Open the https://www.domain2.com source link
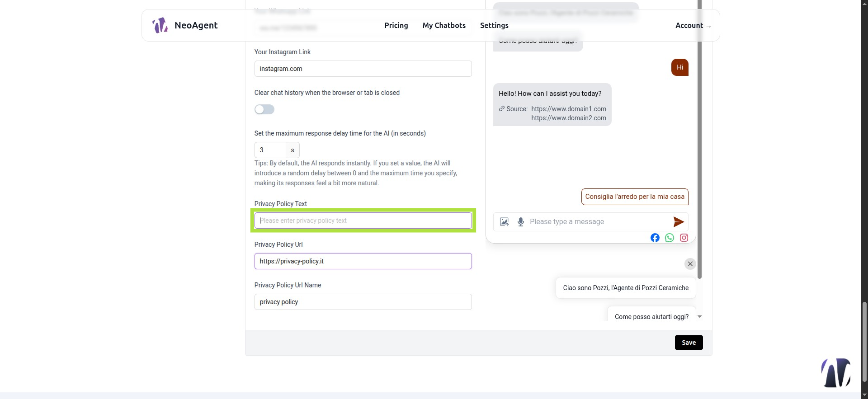The height and width of the screenshot is (399, 868). pyautogui.click(x=569, y=118)
